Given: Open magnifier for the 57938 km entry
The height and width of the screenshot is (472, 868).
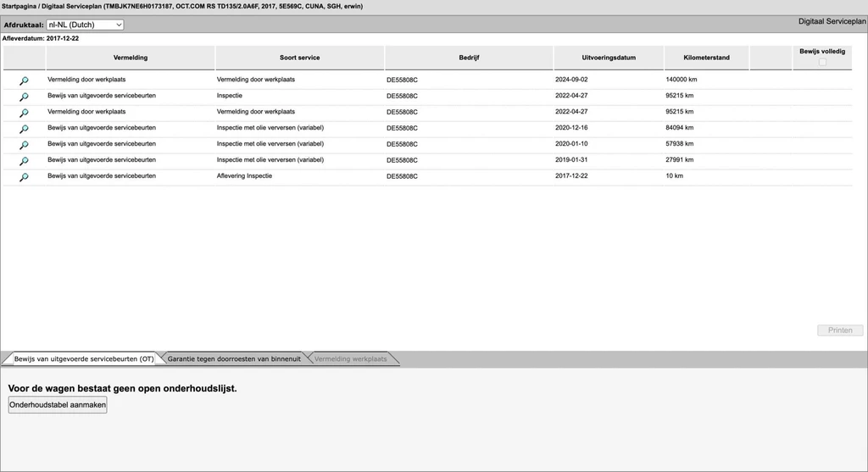Looking at the screenshot, I should (24, 145).
